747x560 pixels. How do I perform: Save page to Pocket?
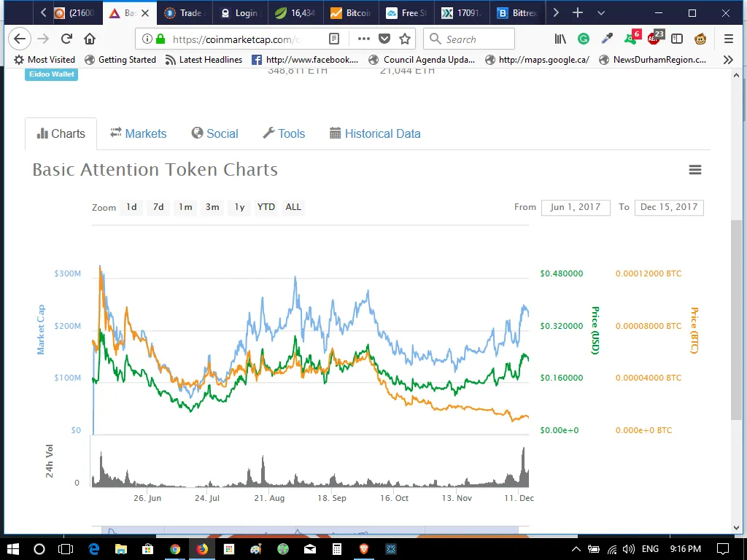click(x=384, y=39)
